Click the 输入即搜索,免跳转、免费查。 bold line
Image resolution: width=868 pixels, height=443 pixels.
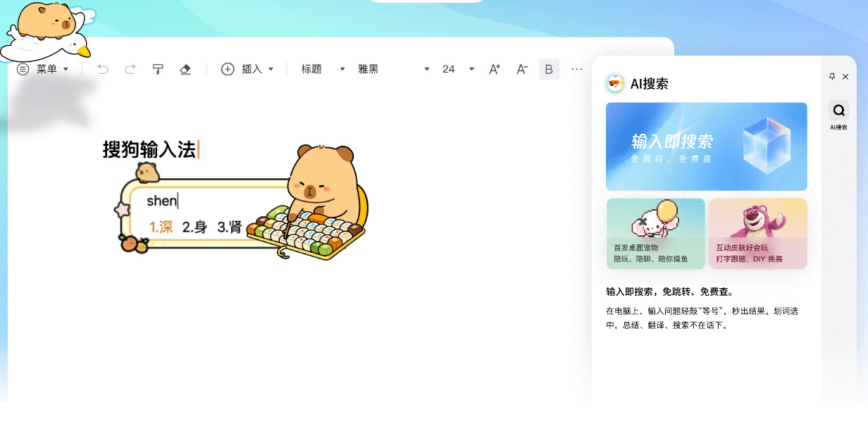(669, 292)
